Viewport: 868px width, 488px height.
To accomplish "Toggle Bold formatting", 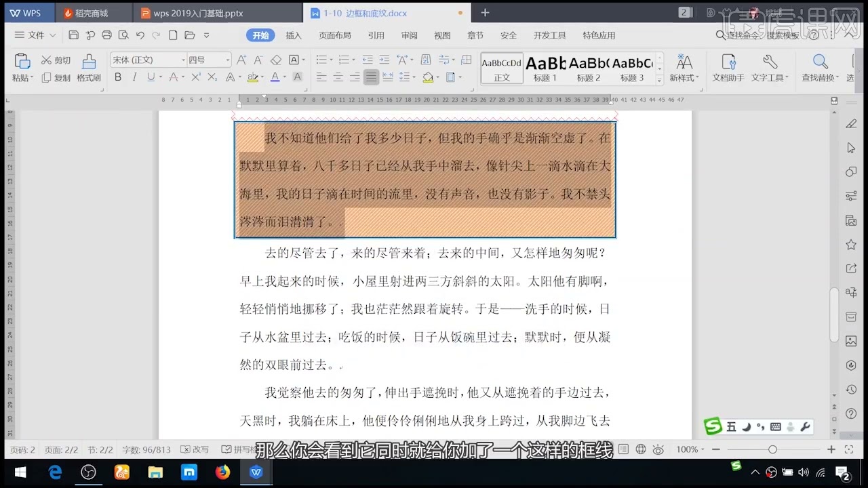I will (118, 77).
